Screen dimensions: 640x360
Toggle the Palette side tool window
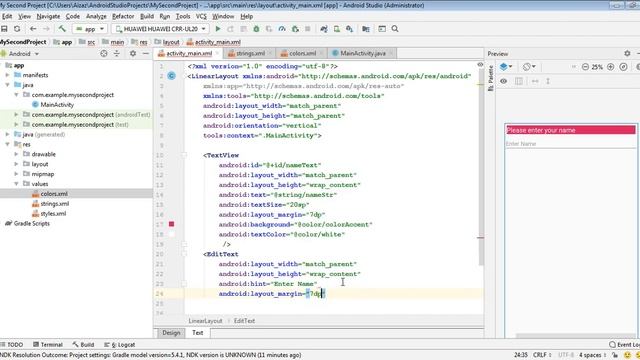click(491, 78)
